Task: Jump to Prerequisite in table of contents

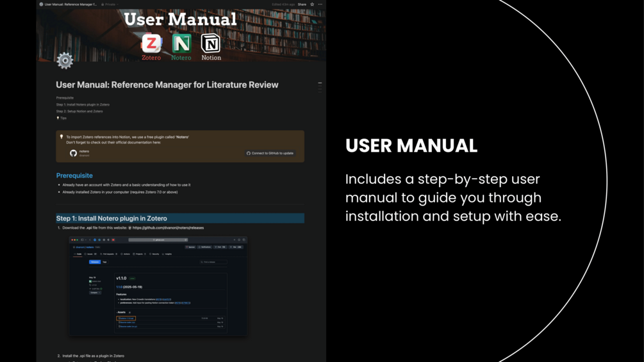Action: coord(65,97)
